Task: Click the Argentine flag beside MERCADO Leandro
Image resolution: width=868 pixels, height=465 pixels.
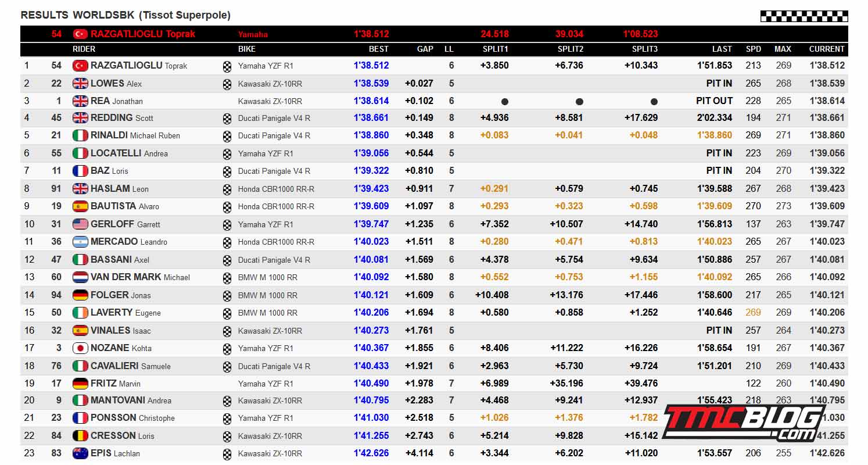Action: (80, 242)
